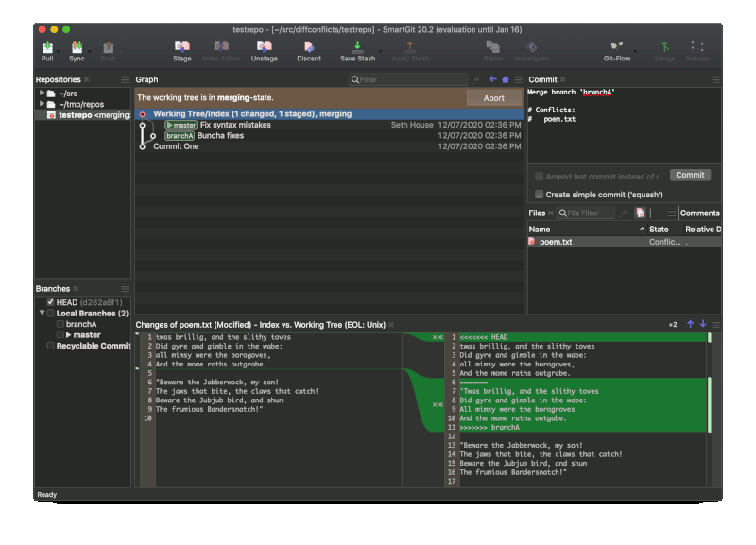Go to previous change with up arrow

click(x=691, y=324)
